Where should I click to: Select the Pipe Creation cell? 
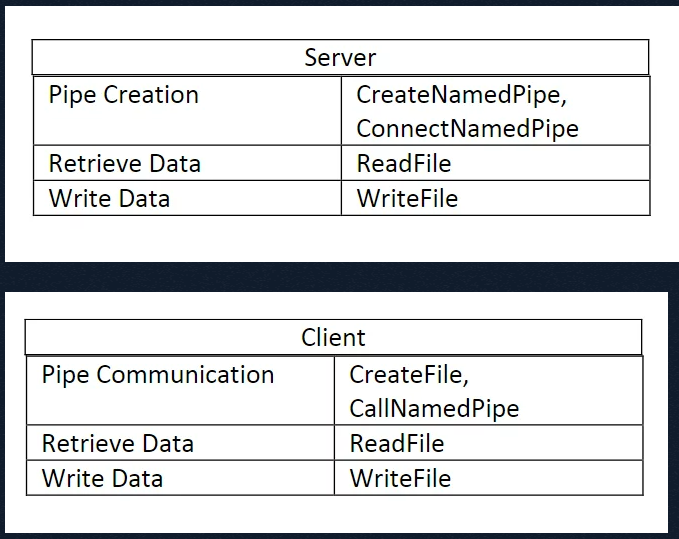188,111
